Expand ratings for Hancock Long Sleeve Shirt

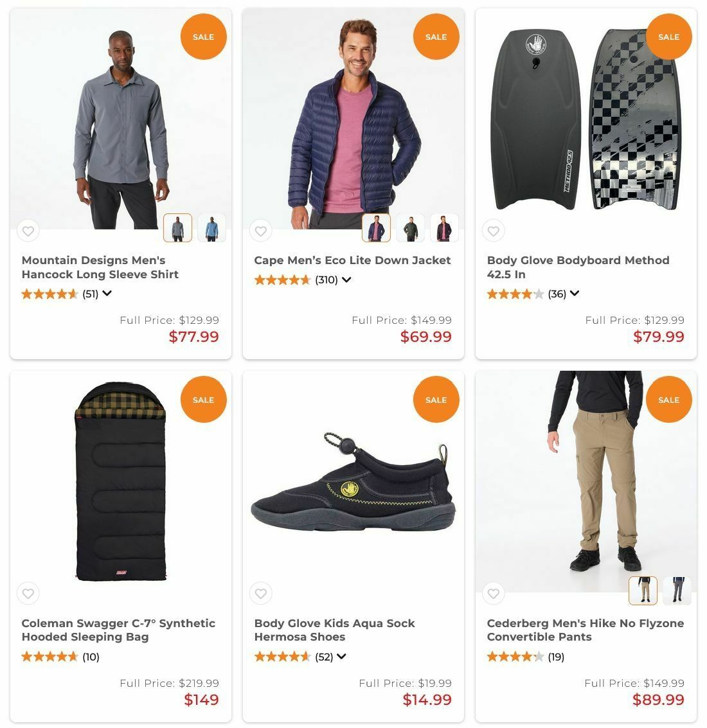(107, 294)
